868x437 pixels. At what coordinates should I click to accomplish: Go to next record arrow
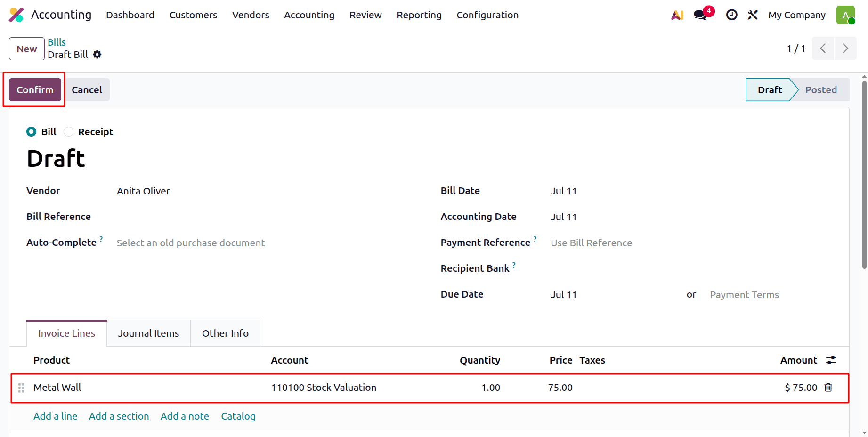tap(845, 49)
